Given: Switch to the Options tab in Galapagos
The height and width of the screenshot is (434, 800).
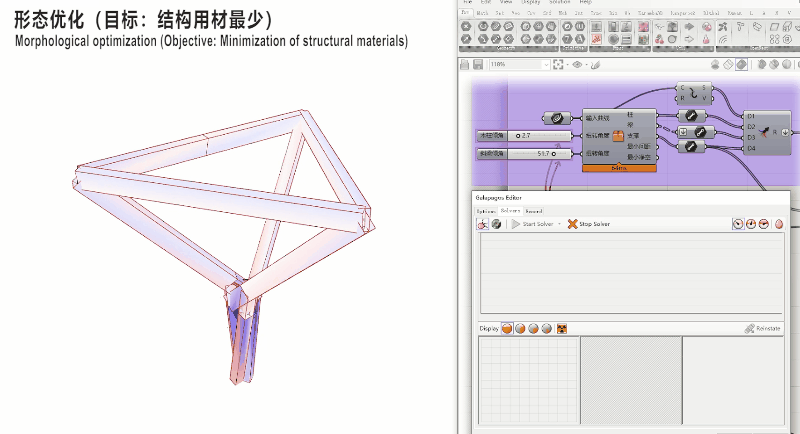Looking at the screenshot, I should tap(486, 211).
